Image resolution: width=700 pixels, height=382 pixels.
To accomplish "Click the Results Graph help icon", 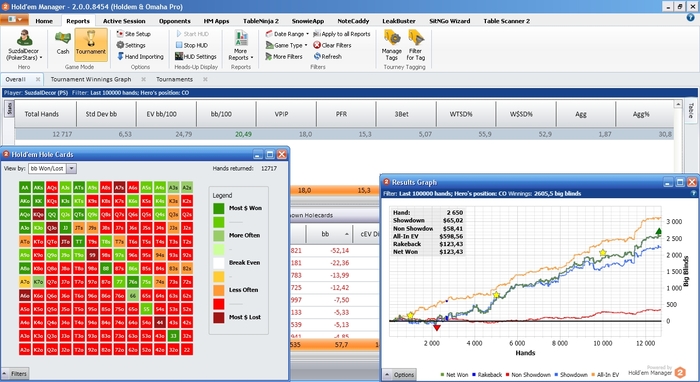I will (x=693, y=194).
